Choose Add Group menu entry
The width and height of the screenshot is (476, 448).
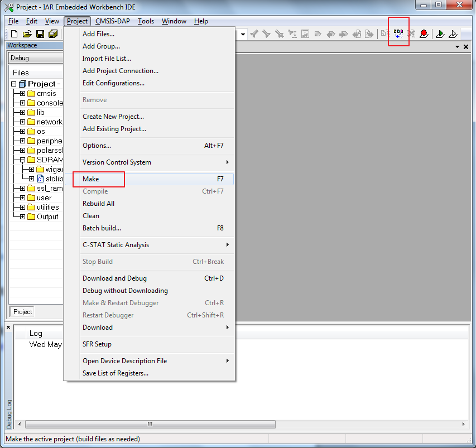[150, 46]
